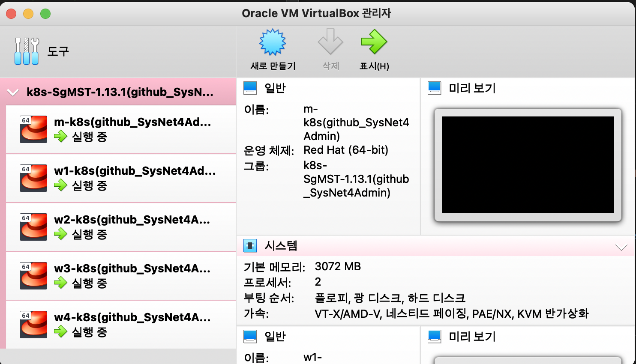Open the 도구 tools icon
This screenshot has width=636, height=364.
pos(27,51)
